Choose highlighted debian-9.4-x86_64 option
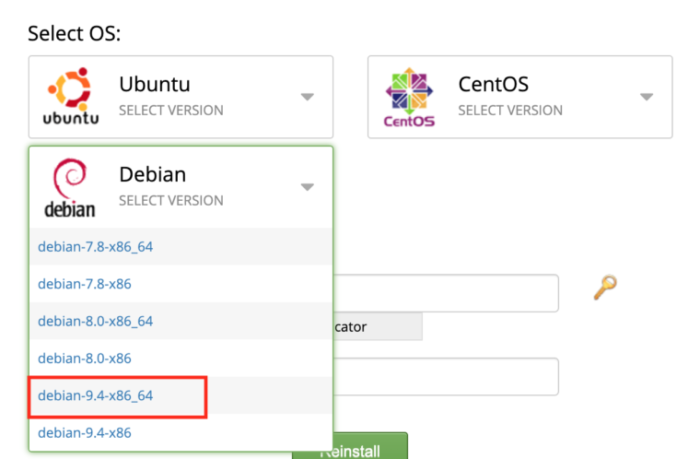The width and height of the screenshot is (700, 459). [95, 396]
